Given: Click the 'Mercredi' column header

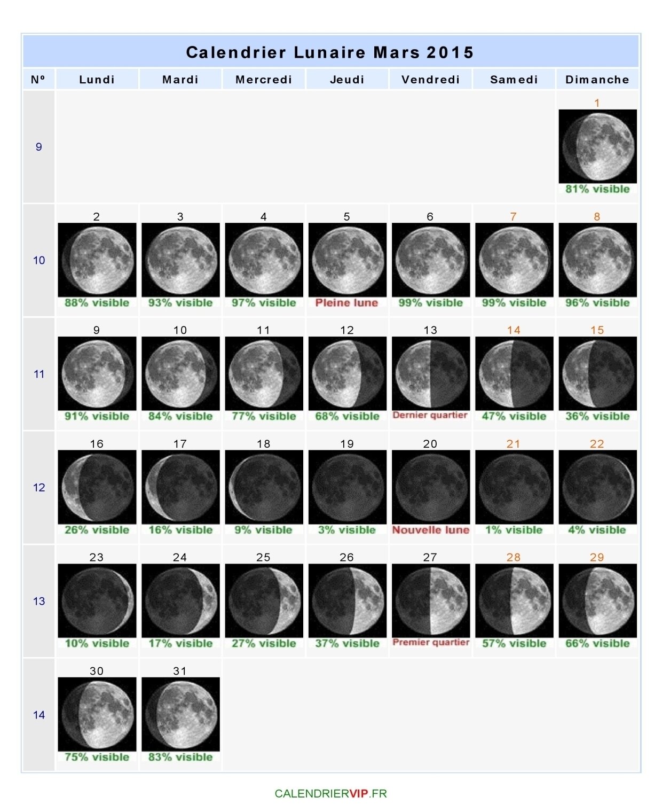Looking at the screenshot, I should pos(264,79).
